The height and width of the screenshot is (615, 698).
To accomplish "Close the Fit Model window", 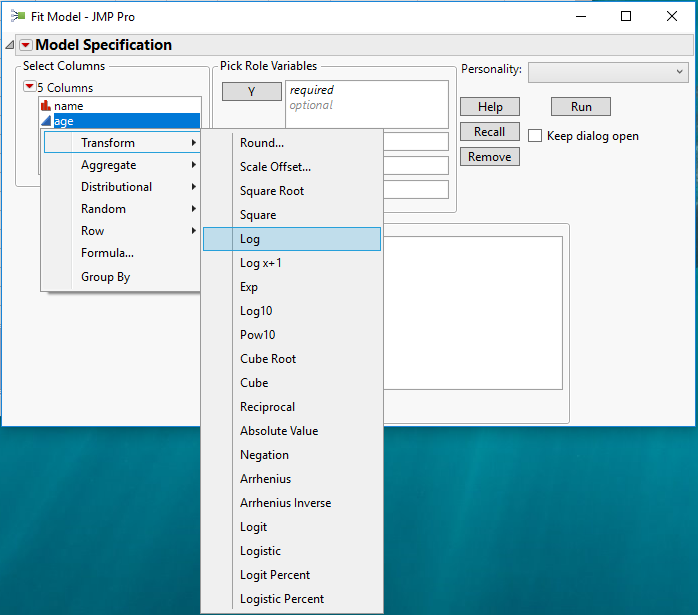I will (x=672, y=16).
